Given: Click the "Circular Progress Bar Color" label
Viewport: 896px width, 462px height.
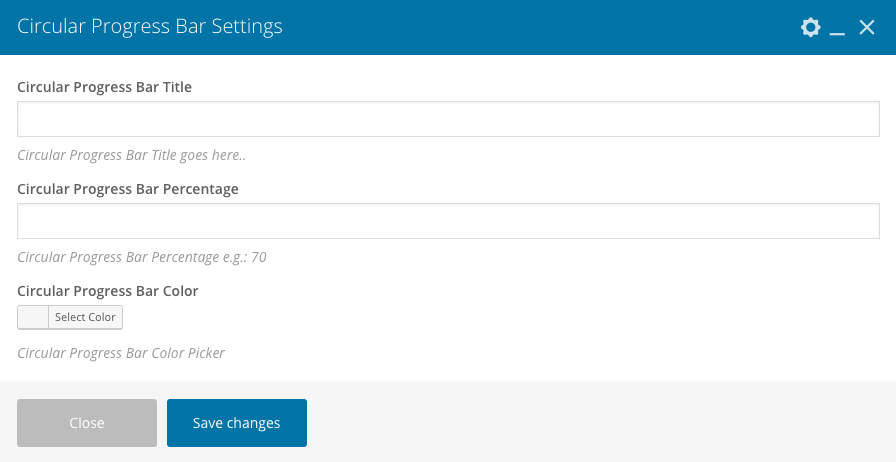Looking at the screenshot, I should [x=108, y=291].
